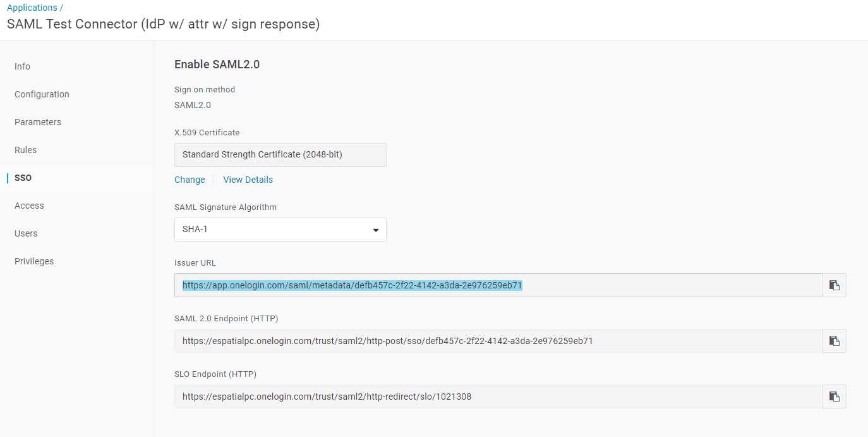This screenshot has height=437, width=868.
Task: Open the Privileges section
Action: coord(34,261)
